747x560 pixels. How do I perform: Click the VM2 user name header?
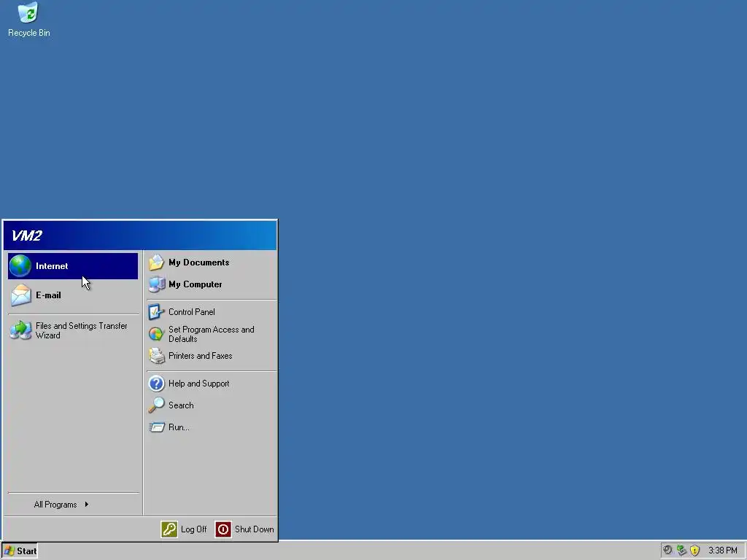click(139, 236)
